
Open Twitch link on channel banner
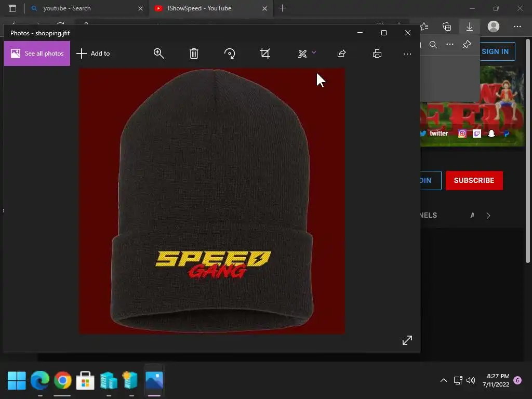click(477, 134)
